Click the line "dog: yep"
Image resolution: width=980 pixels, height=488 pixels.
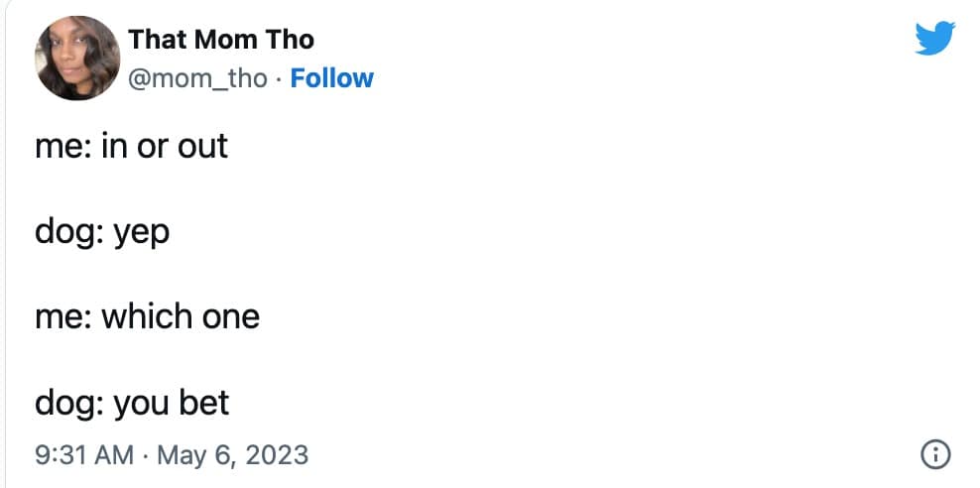[x=102, y=231]
